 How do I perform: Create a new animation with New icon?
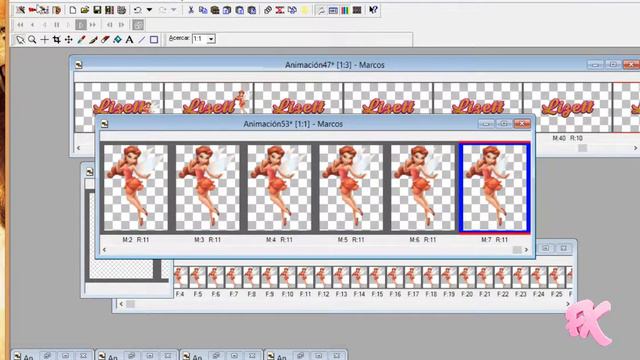pos(73,10)
